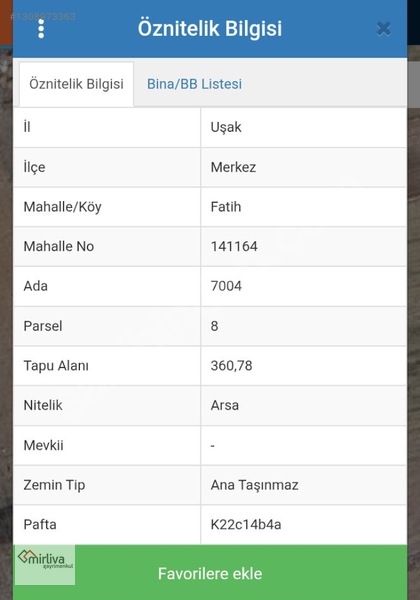The height and width of the screenshot is (600, 420).
Task: Select the Fatih neighborhood value
Action: (x=226, y=207)
